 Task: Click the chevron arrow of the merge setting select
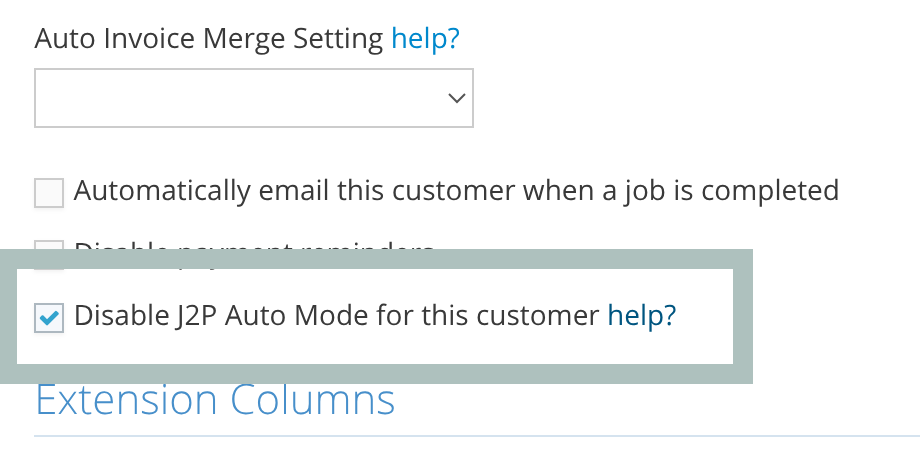pos(456,98)
